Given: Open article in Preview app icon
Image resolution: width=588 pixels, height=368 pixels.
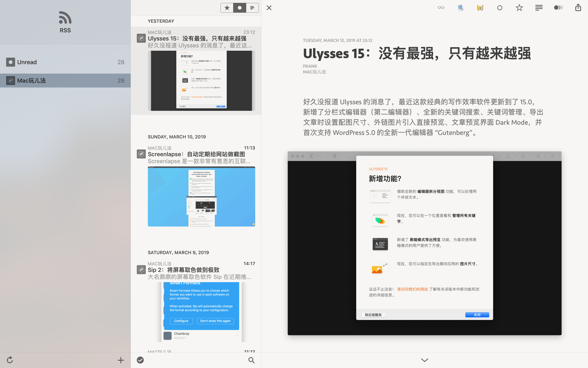Looking at the screenshot, I should 460,8.
